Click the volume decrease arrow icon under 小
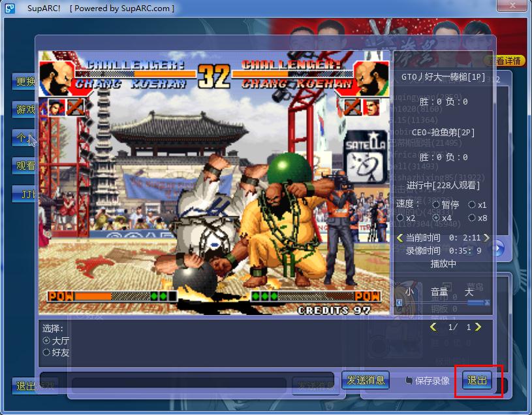The width and height of the screenshot is (532, 415). pyautogui.click(x=399, y=303)
